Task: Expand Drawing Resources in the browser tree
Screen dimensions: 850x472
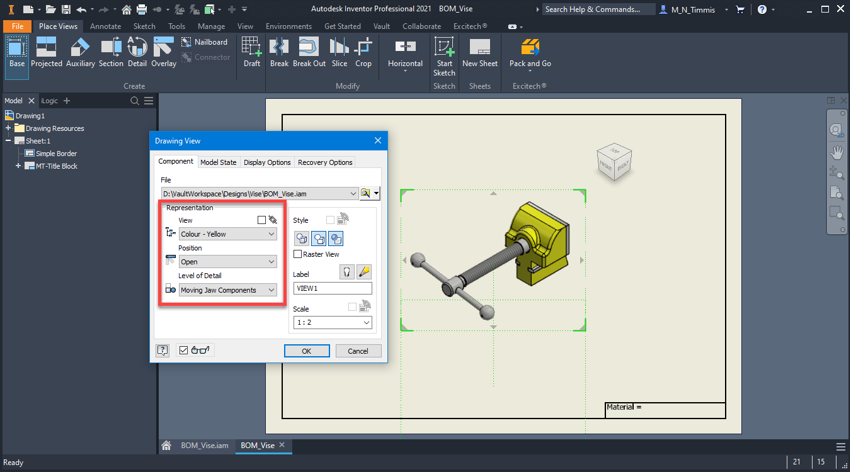Action: [8, 128]
